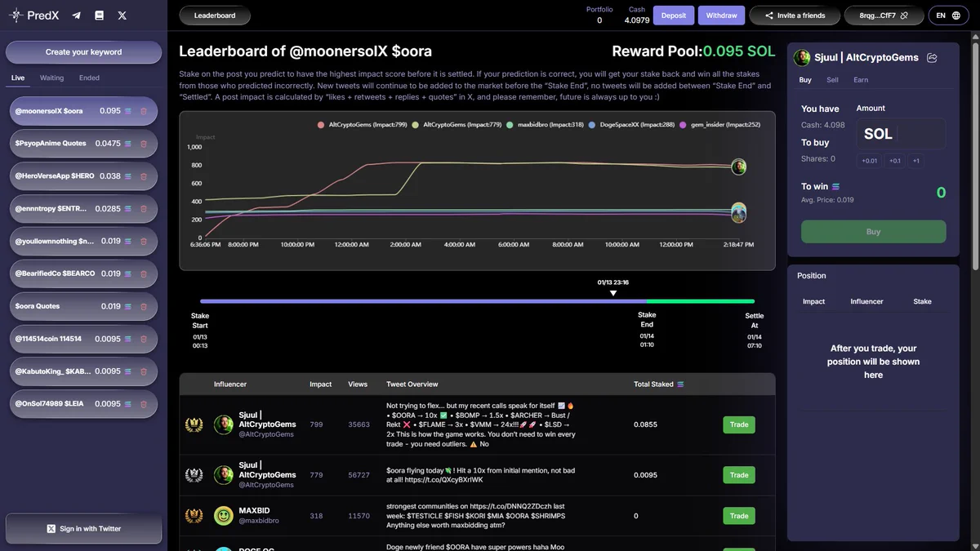
Task: Open the X social icon in header
Action: click(x=122, y=16)
